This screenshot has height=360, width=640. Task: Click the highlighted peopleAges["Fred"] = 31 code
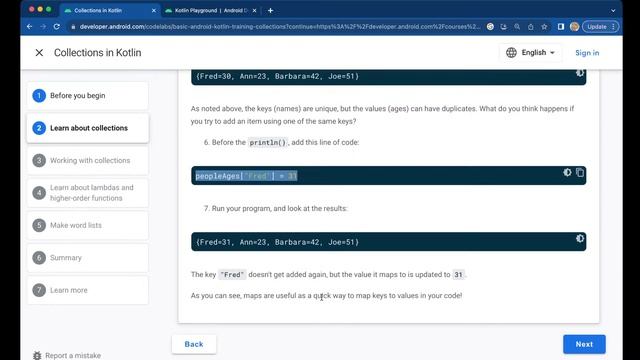pyautogui.click(x=246, y=176)
